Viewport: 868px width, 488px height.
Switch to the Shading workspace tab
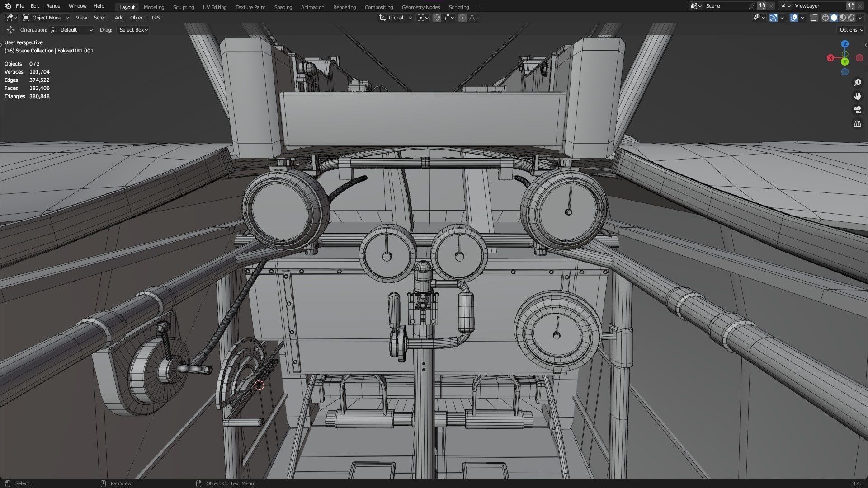tap(283, 7)
